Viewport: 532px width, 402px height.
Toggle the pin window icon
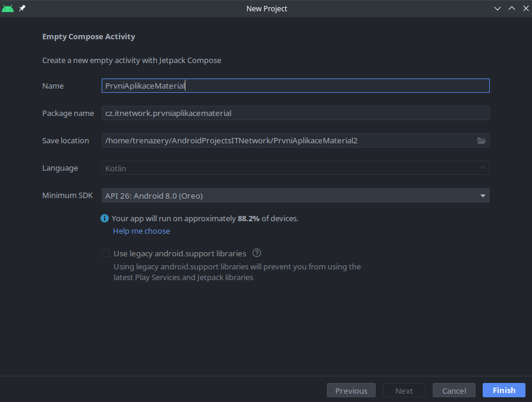tap(23, 8)
